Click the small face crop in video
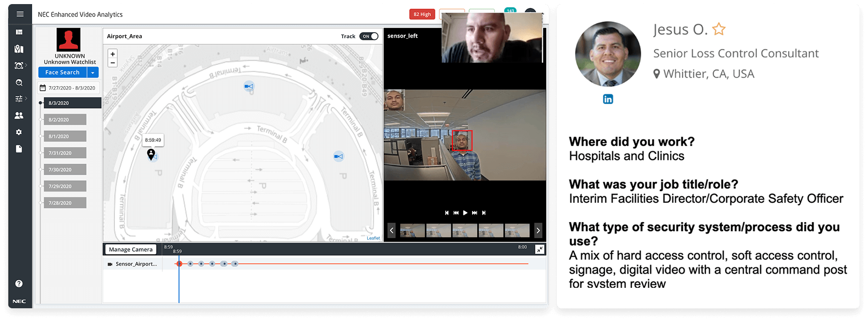 (x=394, y=100)
